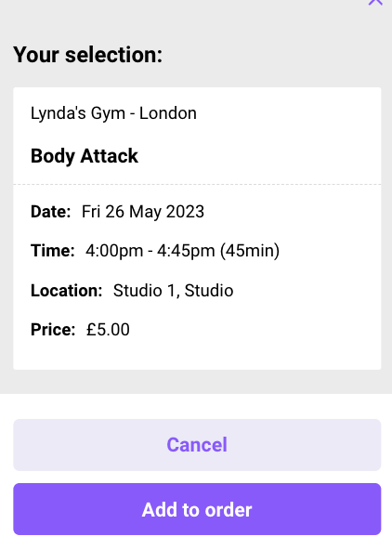Click the Studio 1, Studio location value

pyautogui.click(x=173, y=291)
